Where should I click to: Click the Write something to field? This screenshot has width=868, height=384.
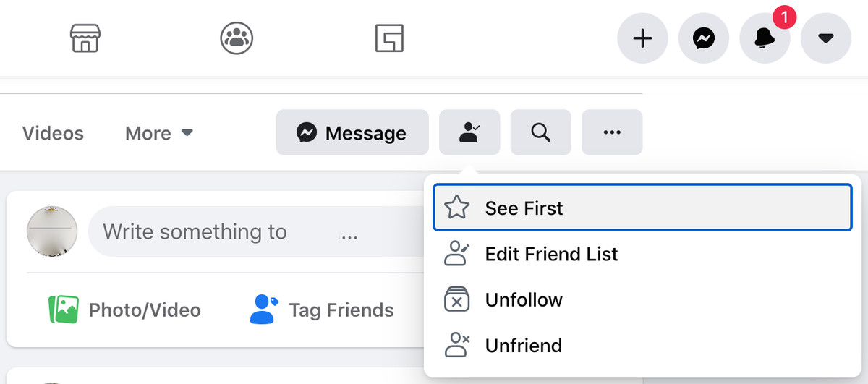tap(253, 231)
